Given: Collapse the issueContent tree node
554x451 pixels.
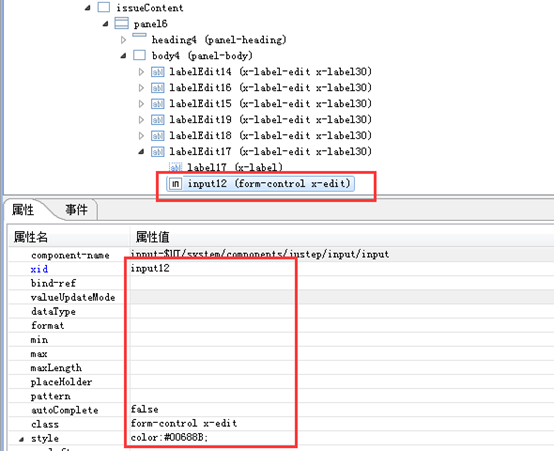Looking at the screenshot, I should coord(88,7).
